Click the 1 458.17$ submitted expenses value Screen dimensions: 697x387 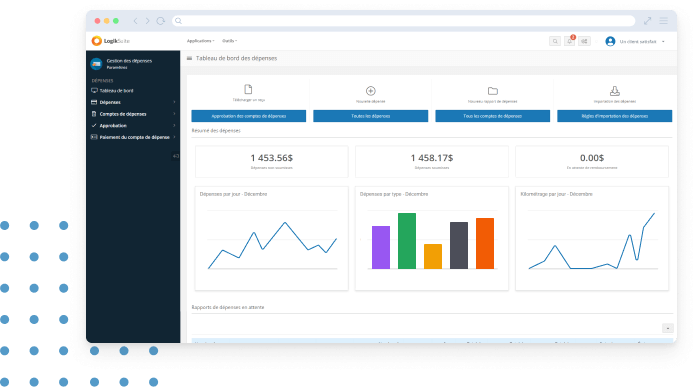coord(432,158)
